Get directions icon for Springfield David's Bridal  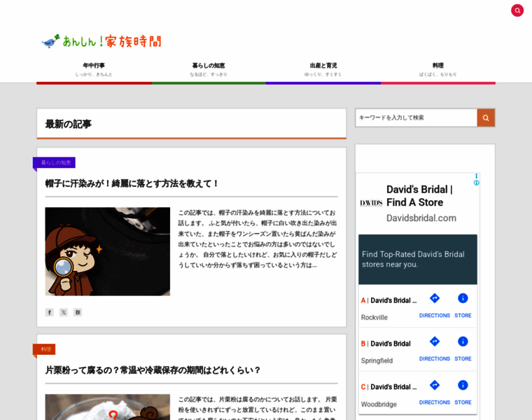435,342
